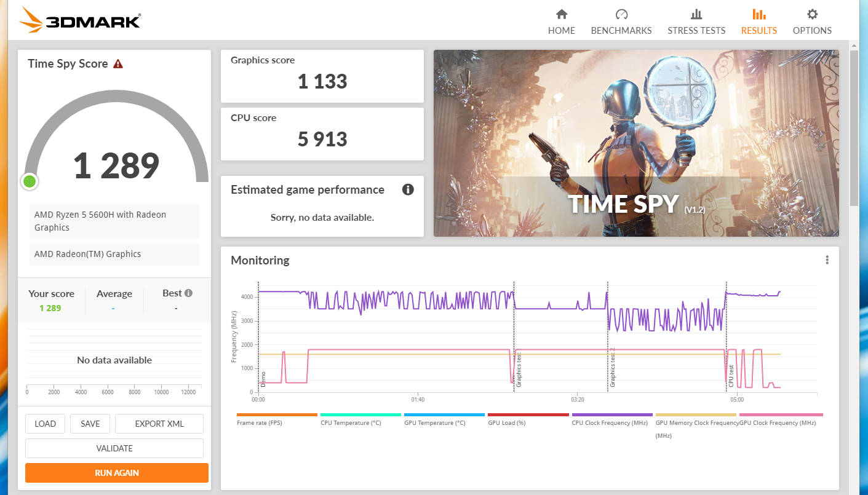The image size is (868, 495).
Task: Toggle the GPU Memory Clock Frequency legend swatch
Action: pyautogui.click(x=696, y=415)
